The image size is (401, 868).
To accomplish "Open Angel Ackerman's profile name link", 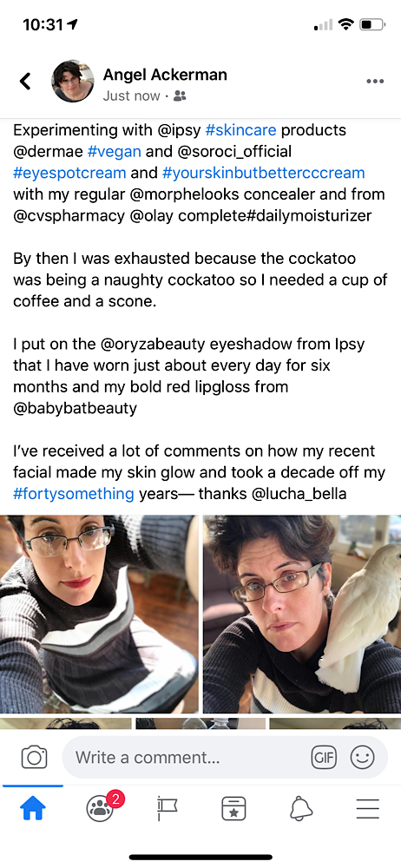I will [165, 74].
